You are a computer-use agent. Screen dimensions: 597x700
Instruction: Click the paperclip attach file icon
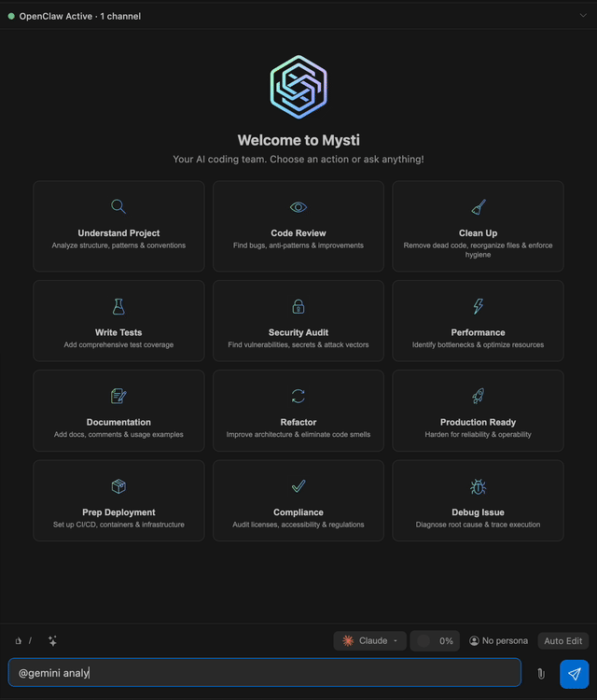[541, 674]
